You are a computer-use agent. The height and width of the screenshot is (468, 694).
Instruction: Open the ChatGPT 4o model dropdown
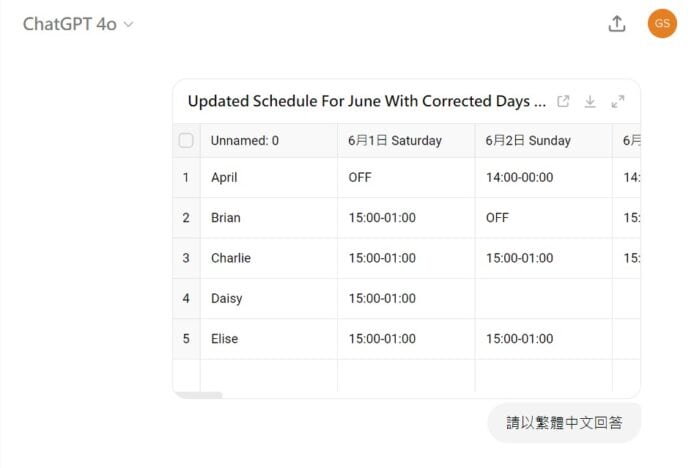78,24
